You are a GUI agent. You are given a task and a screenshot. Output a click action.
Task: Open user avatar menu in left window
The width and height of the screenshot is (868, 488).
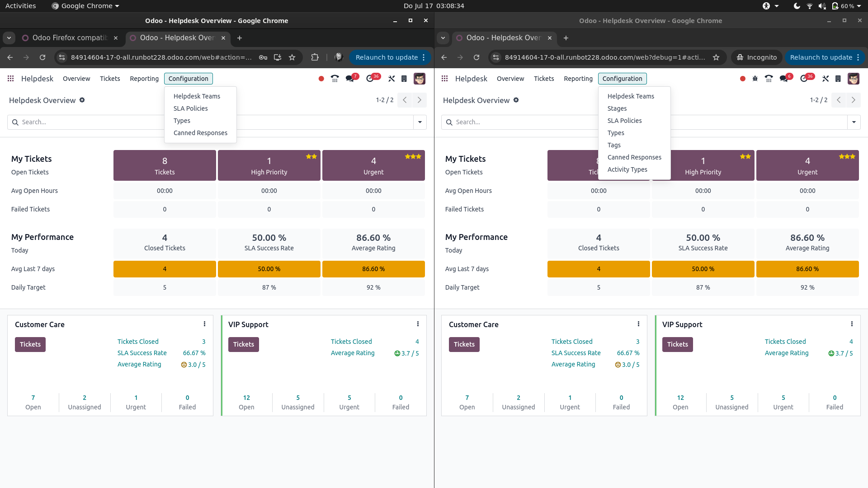420,79
